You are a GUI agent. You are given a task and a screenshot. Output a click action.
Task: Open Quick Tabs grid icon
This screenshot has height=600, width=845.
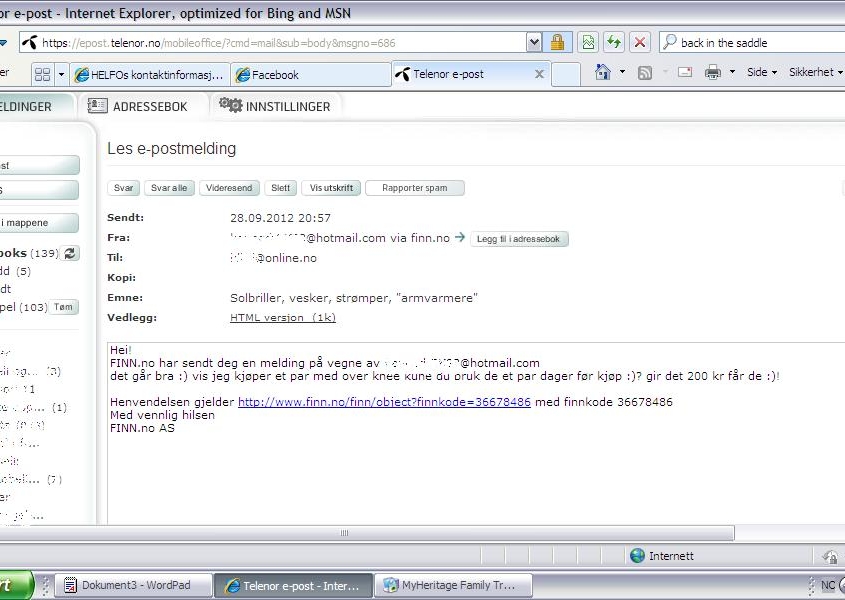tap(42, 74)
